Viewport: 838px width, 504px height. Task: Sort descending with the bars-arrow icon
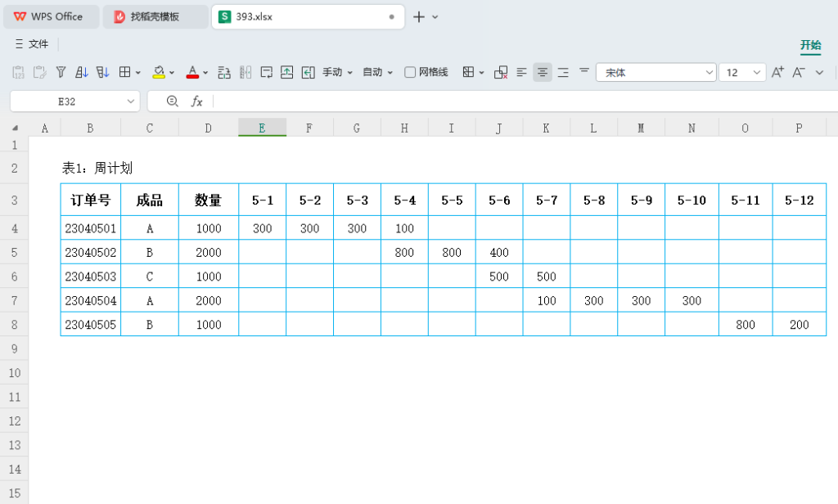point(102,72)
